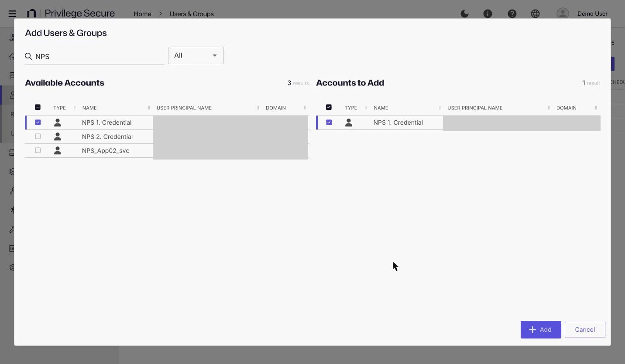Screen dimensions: 625x364
Task: Click NPS 1. Credential name in Accounts to Add
Action: [x=398, y=122]
